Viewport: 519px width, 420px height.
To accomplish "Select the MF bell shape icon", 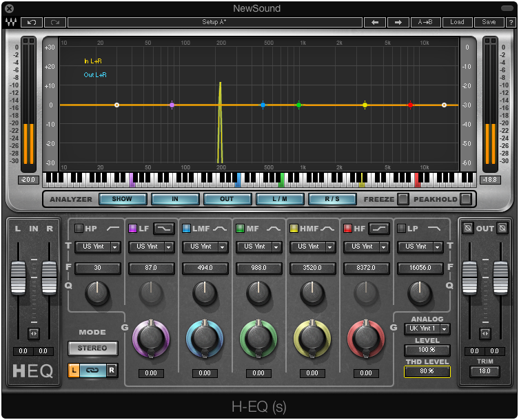I will click(x=274, y=229).
